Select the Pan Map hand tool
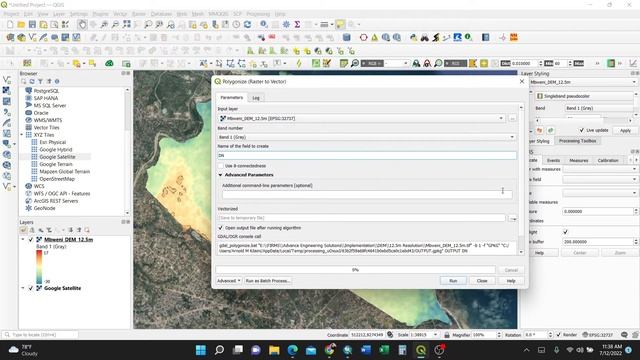Viewport: 640px width, 360px height. click(x=82, y=24)
